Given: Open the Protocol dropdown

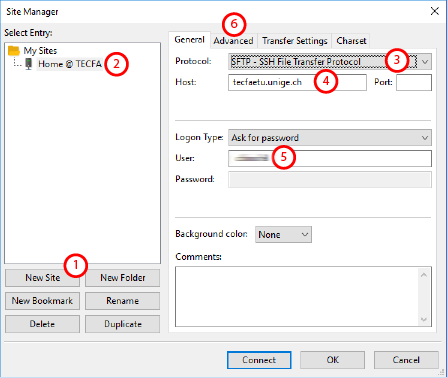Looking at the screenshot, I should click(x=330, y=62).
